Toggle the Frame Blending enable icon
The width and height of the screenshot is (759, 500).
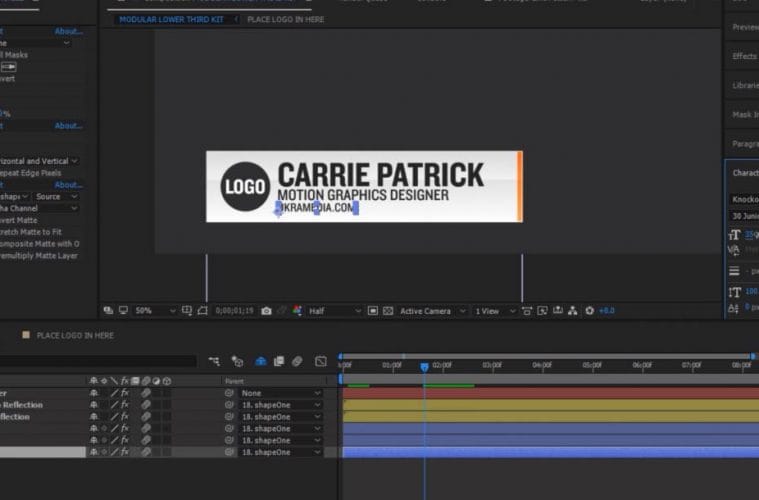pyautogui.click(x=280, y=361)
